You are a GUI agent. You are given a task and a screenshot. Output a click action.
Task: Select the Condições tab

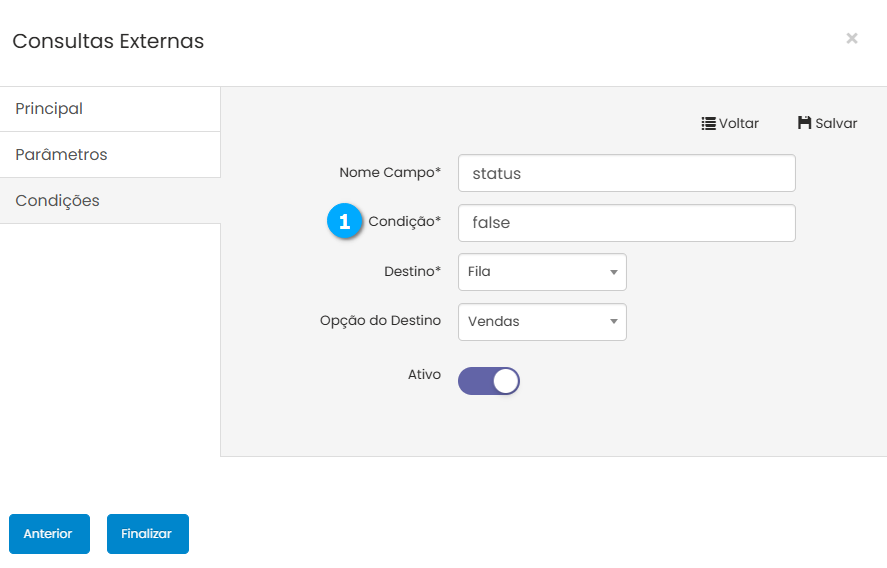(57, 200)
